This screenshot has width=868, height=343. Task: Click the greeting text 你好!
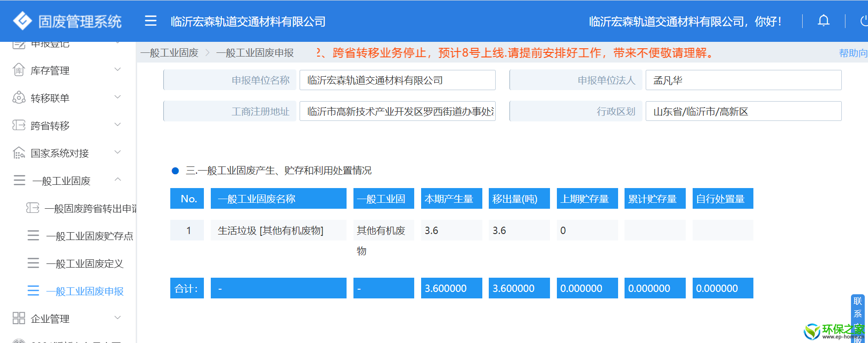point(768,22)
